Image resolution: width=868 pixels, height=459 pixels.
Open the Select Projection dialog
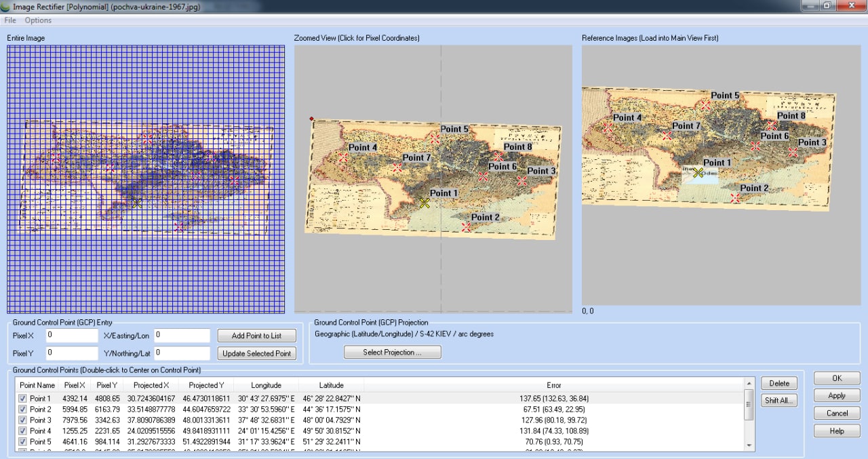coord(393,353)
